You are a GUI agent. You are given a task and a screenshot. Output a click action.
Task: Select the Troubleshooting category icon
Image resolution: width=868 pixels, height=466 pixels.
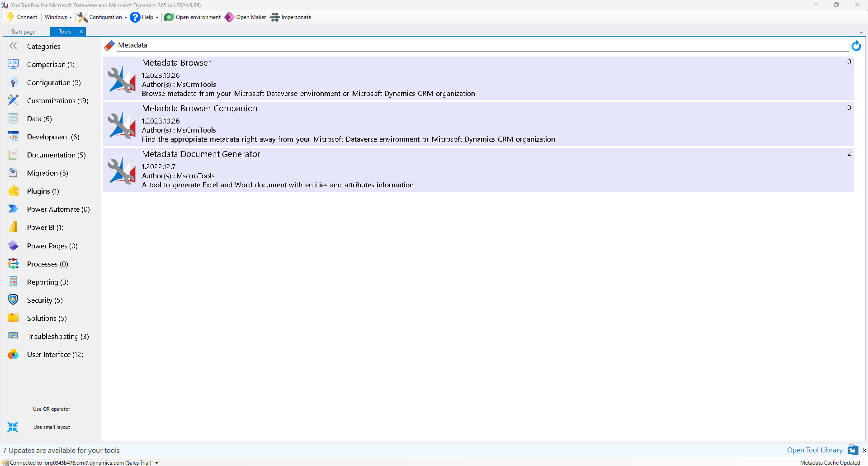coord(13,336)
